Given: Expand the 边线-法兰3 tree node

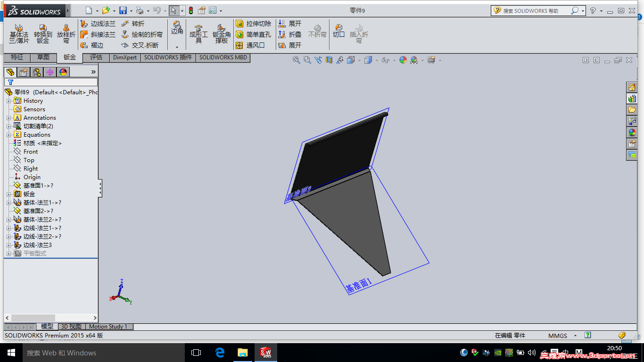Looking at the screenshot, I should [8, 245].
